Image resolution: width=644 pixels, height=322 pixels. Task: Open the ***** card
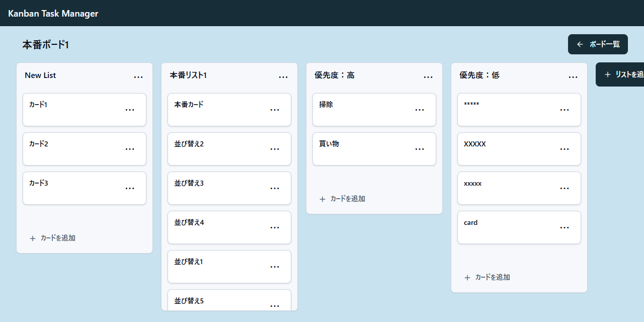pos(519,110)
